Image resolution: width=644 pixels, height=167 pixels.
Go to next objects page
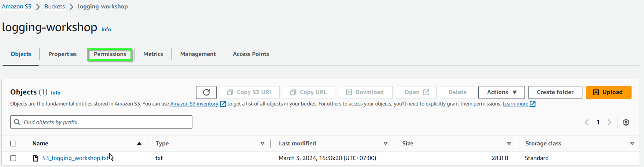pyautogui.click(x=610, y=122)
